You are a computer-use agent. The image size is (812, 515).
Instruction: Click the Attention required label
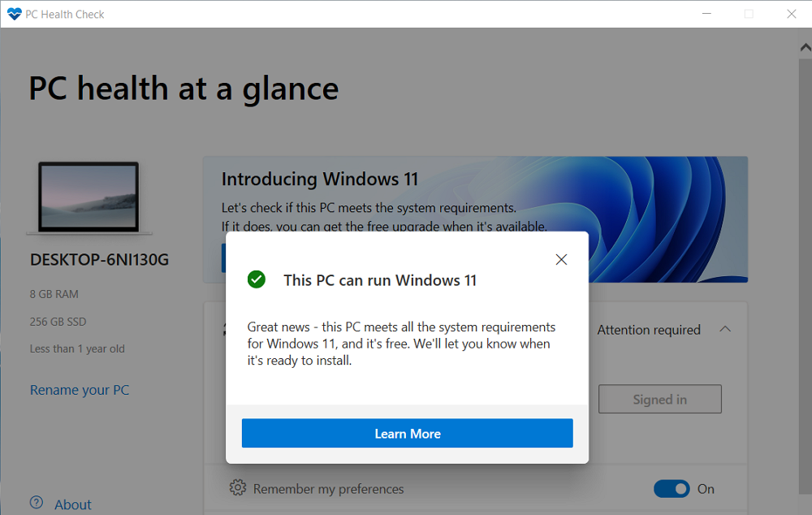[648, 330]
